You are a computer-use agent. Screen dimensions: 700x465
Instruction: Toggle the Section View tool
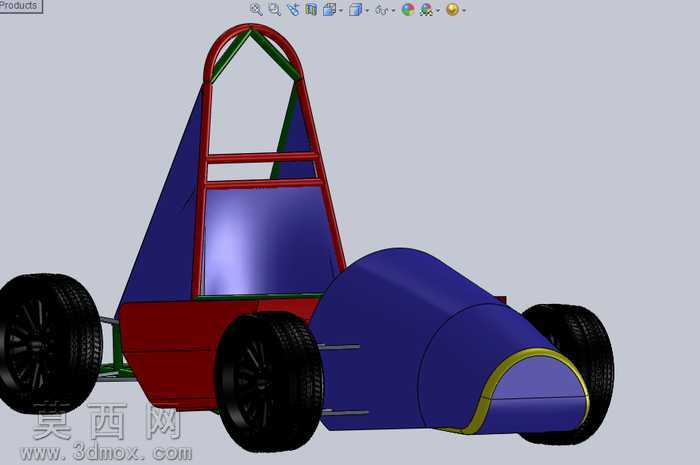click(x=311, y=9)
